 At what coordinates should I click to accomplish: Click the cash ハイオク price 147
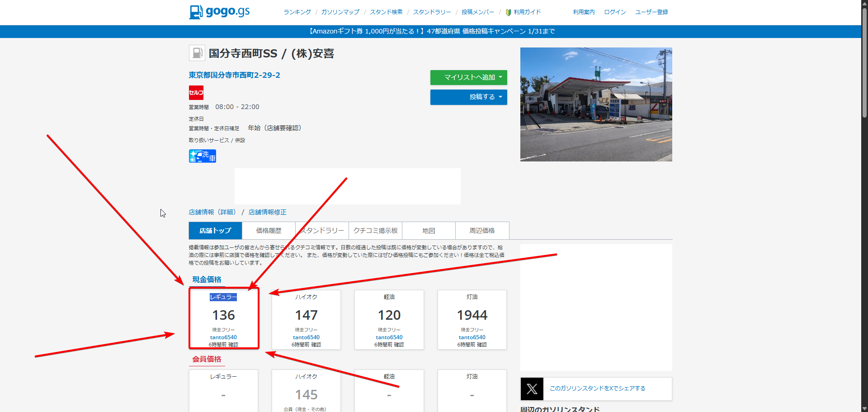click(x=306, y=315)
